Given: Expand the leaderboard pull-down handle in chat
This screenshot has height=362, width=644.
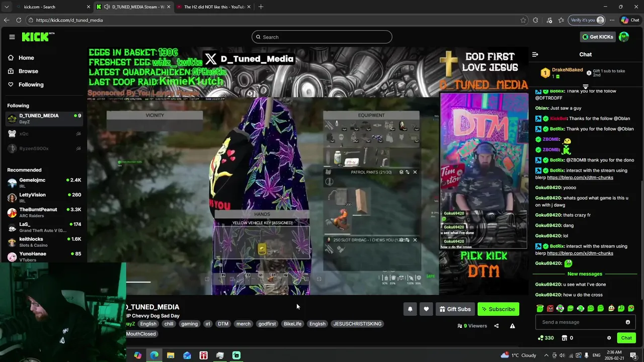Looking at the screenshot, I should point(585,87).
